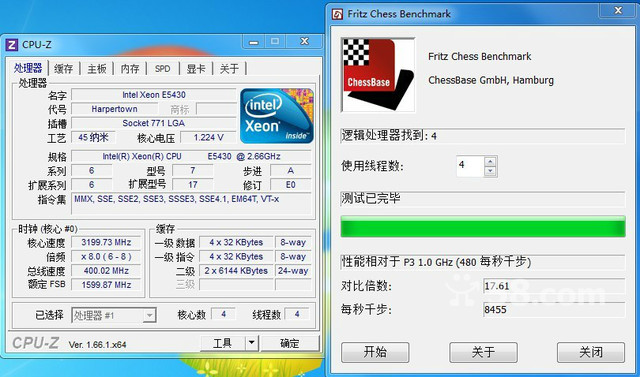Close the Fritz Chess Benchmark window
This screenshot has width=640, height=377.
click(x=618, y=11)
